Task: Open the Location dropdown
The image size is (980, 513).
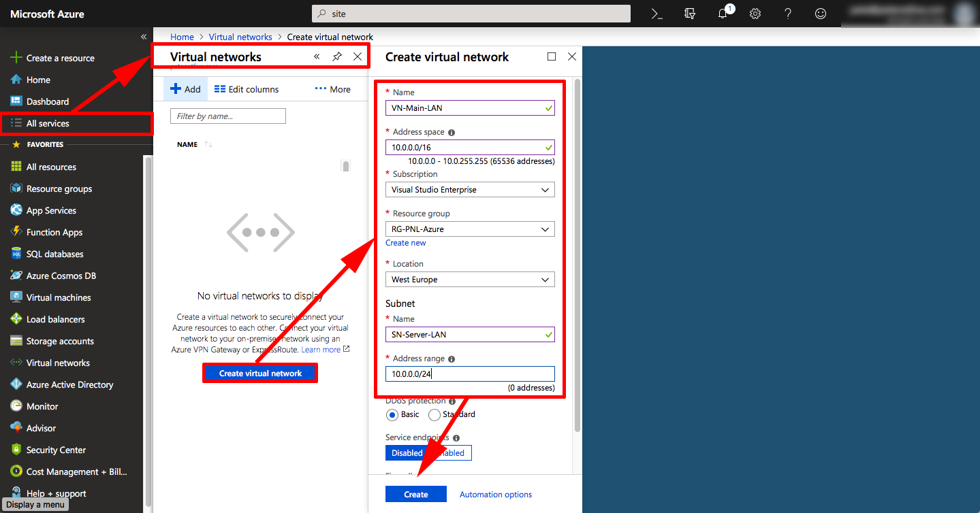Action: (470, 280)
